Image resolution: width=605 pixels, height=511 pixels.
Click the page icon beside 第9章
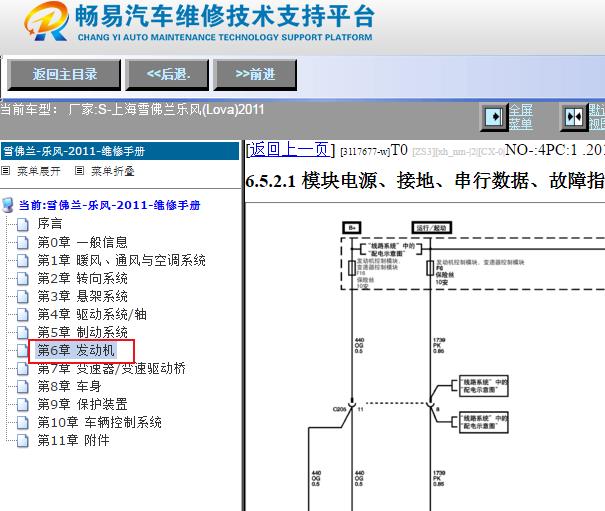point(23,404)
